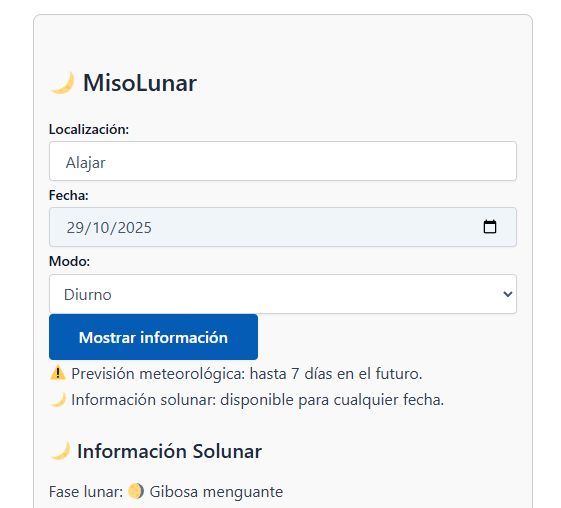Click the MisoLunar title text
Image resolution: width=561 pixels, height=508 pixels.
[140, 83]
